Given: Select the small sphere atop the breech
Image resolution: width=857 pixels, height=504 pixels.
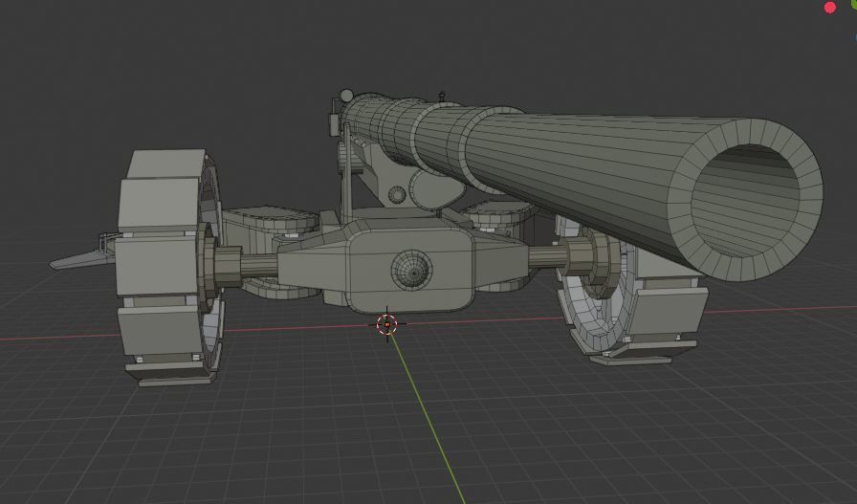Looking at the screenshot, I should 346,96.
